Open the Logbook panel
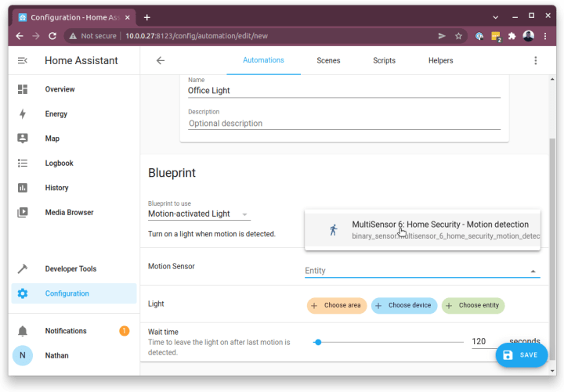Viewport: 564px width, 392px height. point(74,163)
